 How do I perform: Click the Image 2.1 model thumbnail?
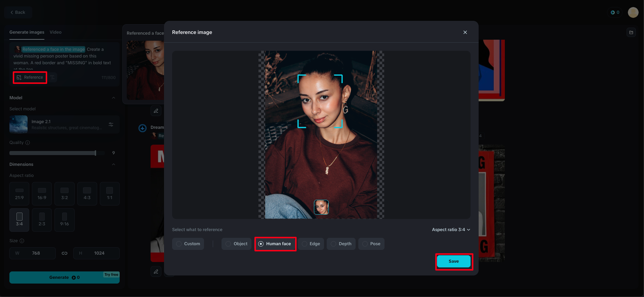[x=18, y=124]
